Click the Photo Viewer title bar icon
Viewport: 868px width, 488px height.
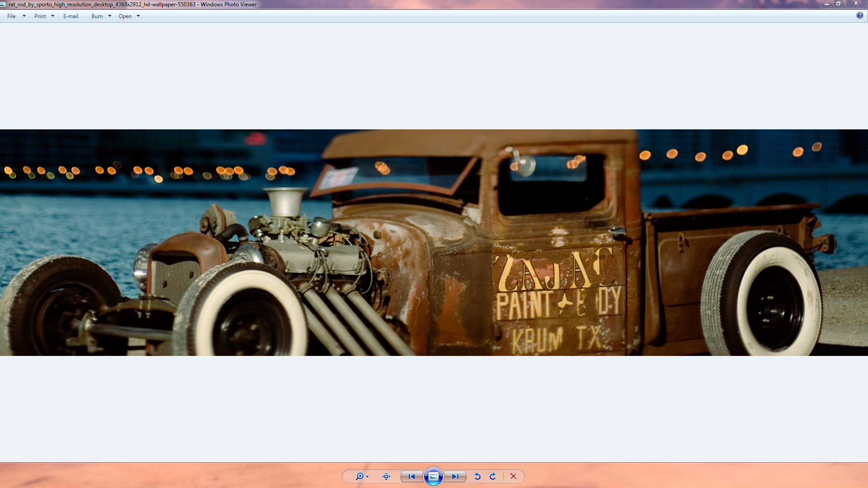3,5
